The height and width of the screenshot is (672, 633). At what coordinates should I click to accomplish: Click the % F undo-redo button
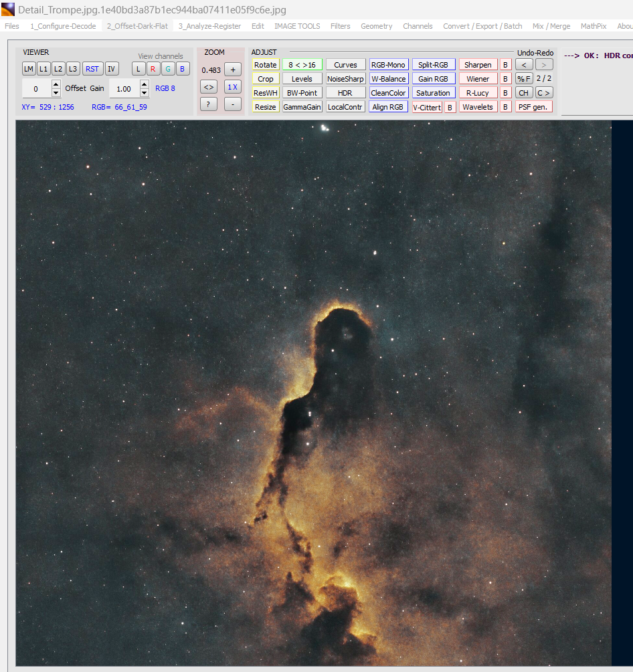click(x=524, y=79)
